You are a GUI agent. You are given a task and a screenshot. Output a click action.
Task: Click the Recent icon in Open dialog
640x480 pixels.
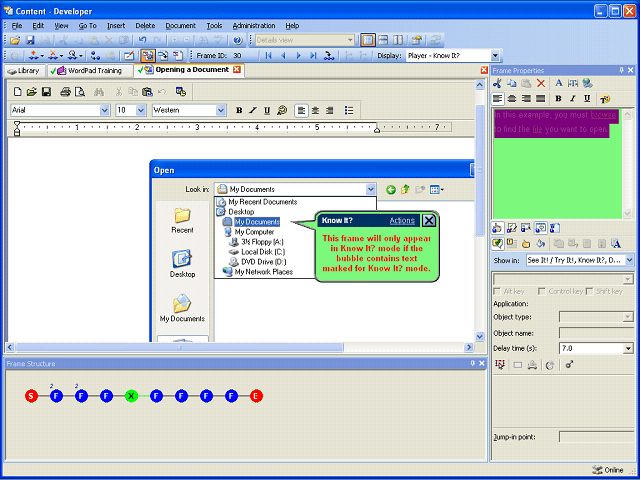[x=182, y=220]
